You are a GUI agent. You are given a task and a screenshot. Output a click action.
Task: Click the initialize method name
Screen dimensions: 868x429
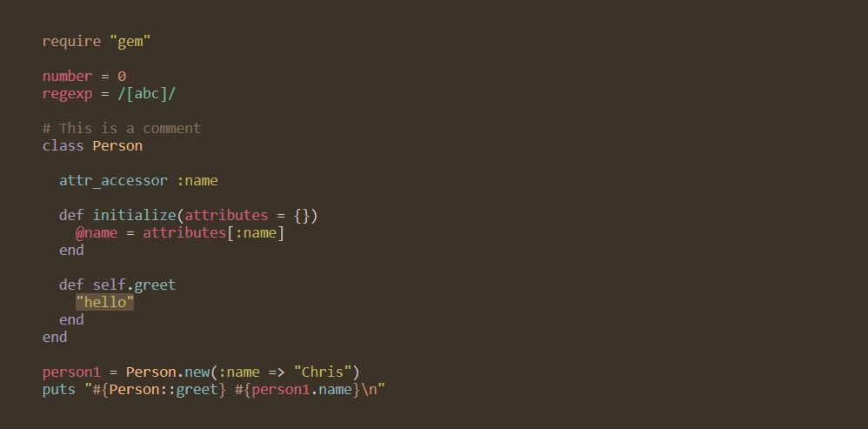pos(134,215)
